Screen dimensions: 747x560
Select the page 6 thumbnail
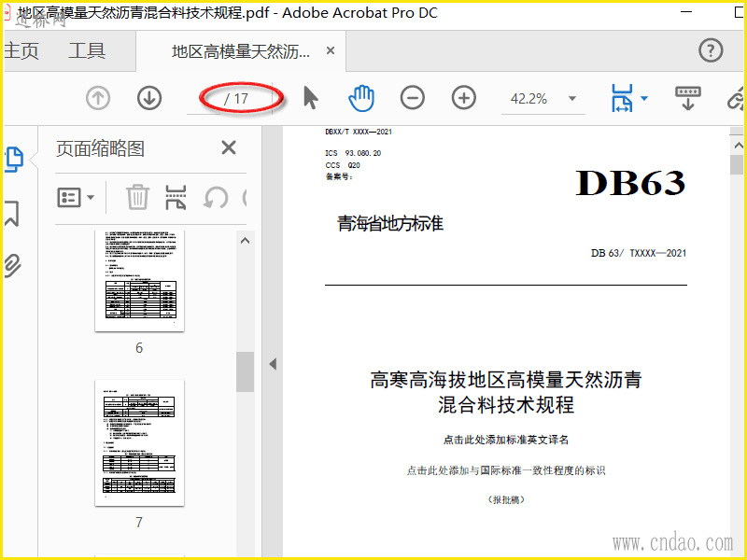(139, 281)
